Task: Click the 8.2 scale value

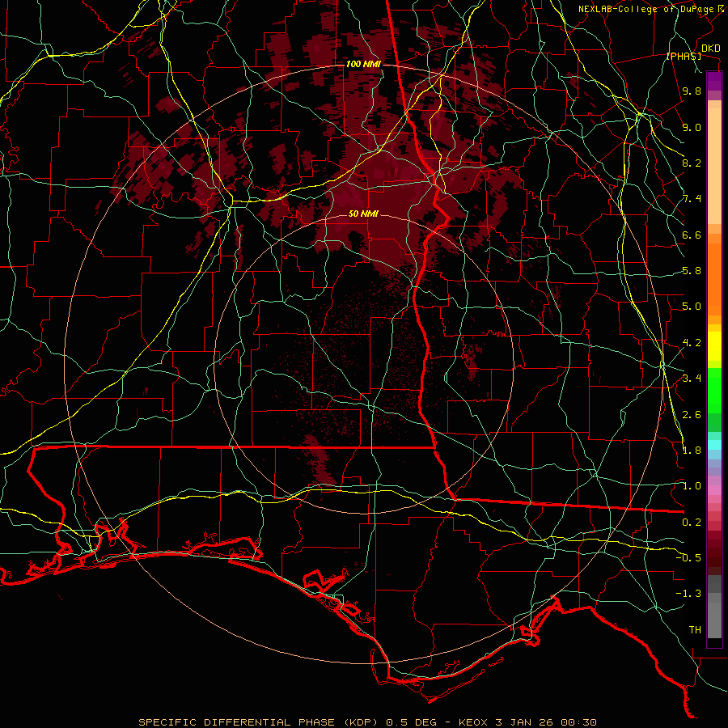Action: (692, 163)
